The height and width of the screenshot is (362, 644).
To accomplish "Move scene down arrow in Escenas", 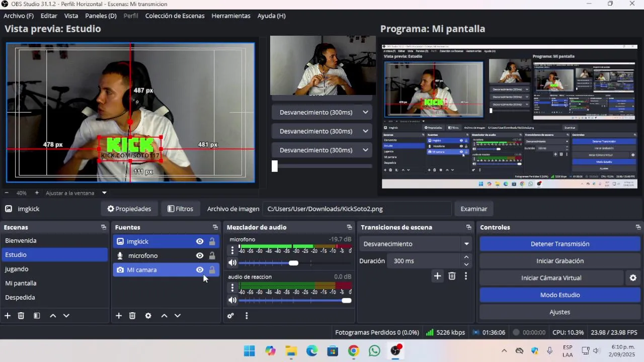I will pos(66,316).
